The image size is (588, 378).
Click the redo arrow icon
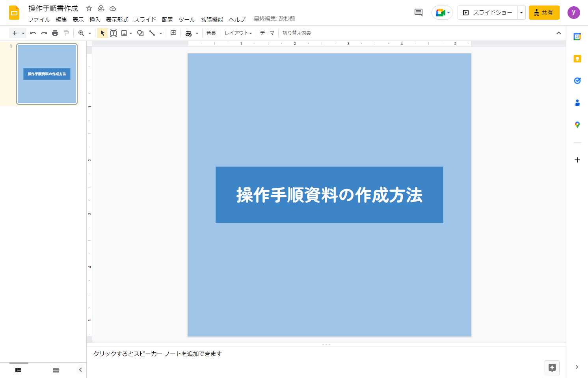click(x=44, y=33)
